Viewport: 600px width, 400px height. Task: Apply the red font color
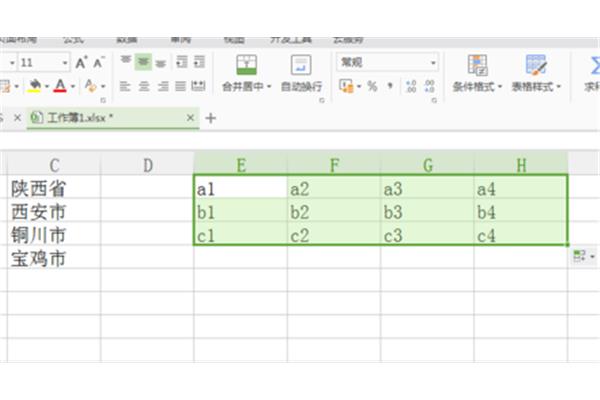pos(60,86)
